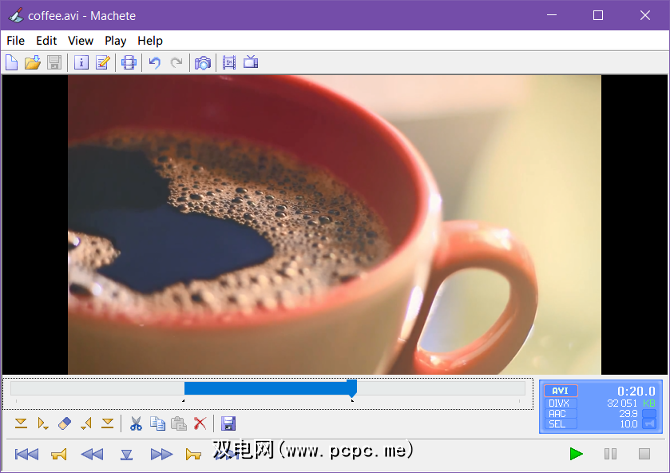Open the tag editor pencil icon
The image size is (670, 473).
tap(102, 63)
